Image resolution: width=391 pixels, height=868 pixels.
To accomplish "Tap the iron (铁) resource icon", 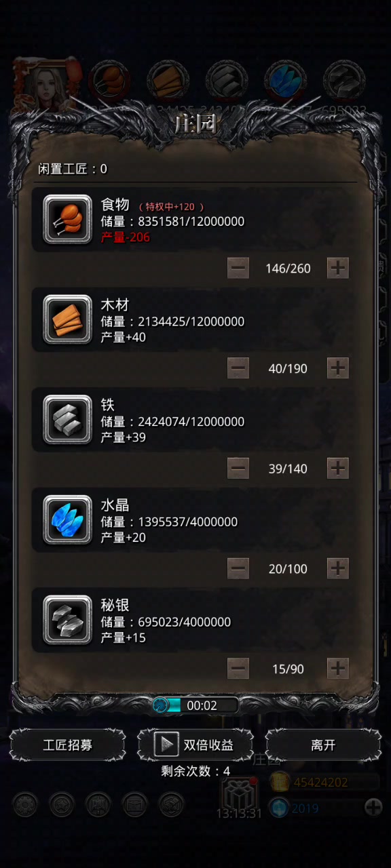I will 67,420.
